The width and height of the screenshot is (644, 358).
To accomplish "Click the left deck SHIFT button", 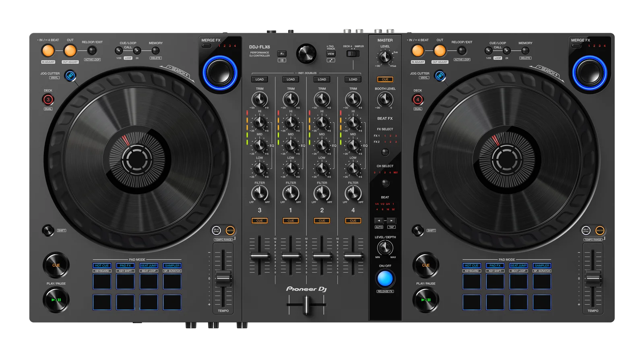I will pos(48,230).
